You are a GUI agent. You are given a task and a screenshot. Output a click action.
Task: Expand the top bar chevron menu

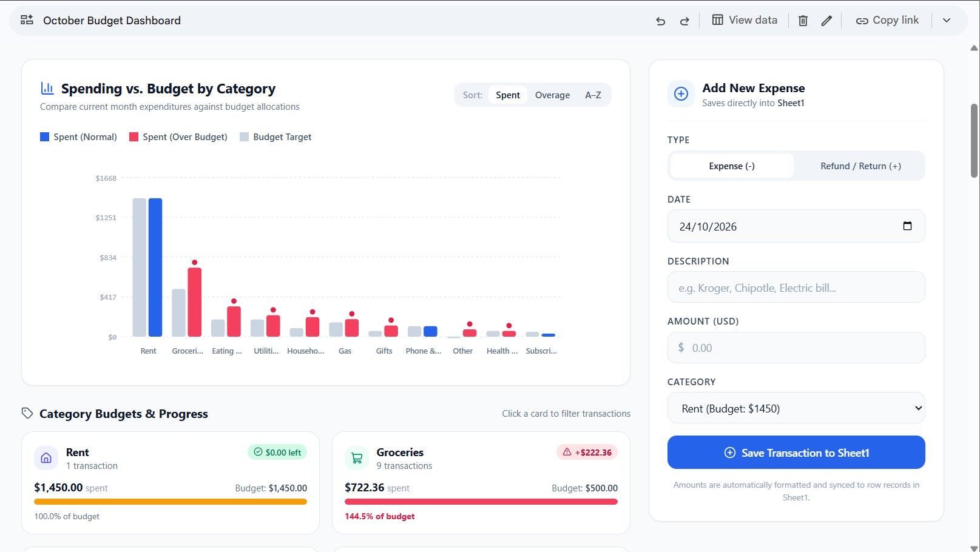pyautogui.click(x=947, y=20)
